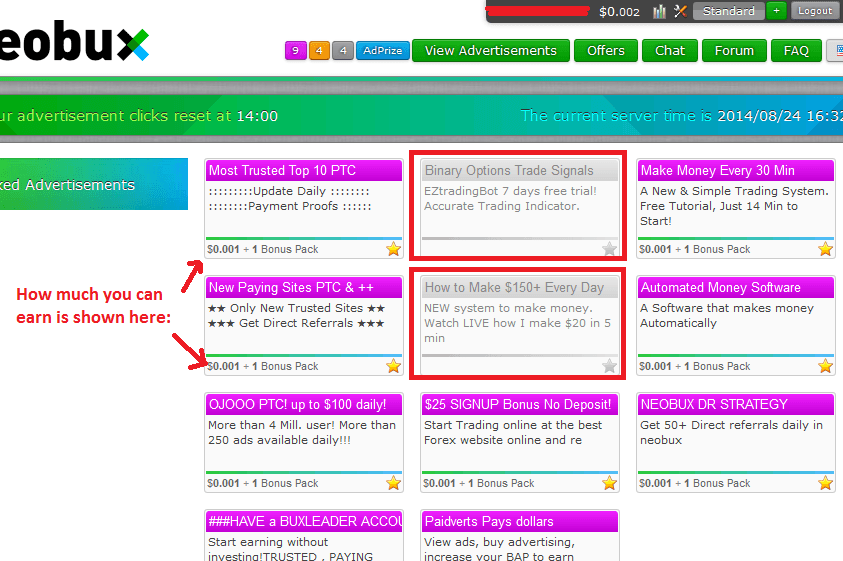Click 'A Software that makes money Automatically' text
This screenshot has height=561, width=843.
726,315
